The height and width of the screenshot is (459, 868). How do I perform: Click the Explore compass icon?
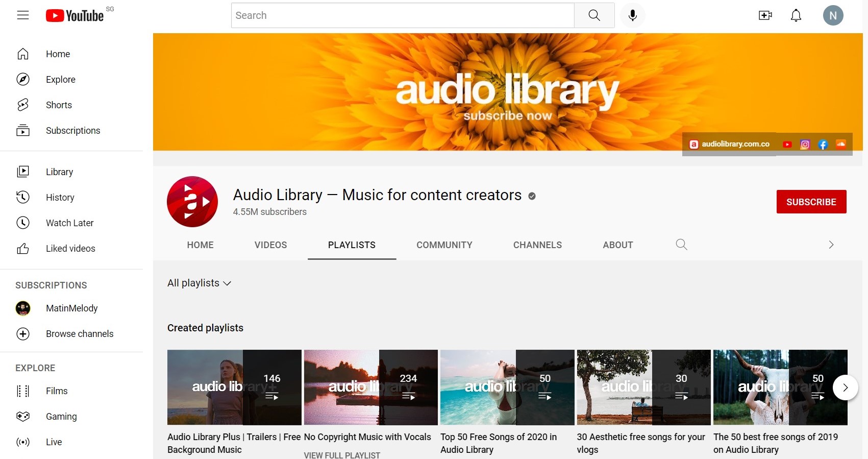(x=23, y=79)
